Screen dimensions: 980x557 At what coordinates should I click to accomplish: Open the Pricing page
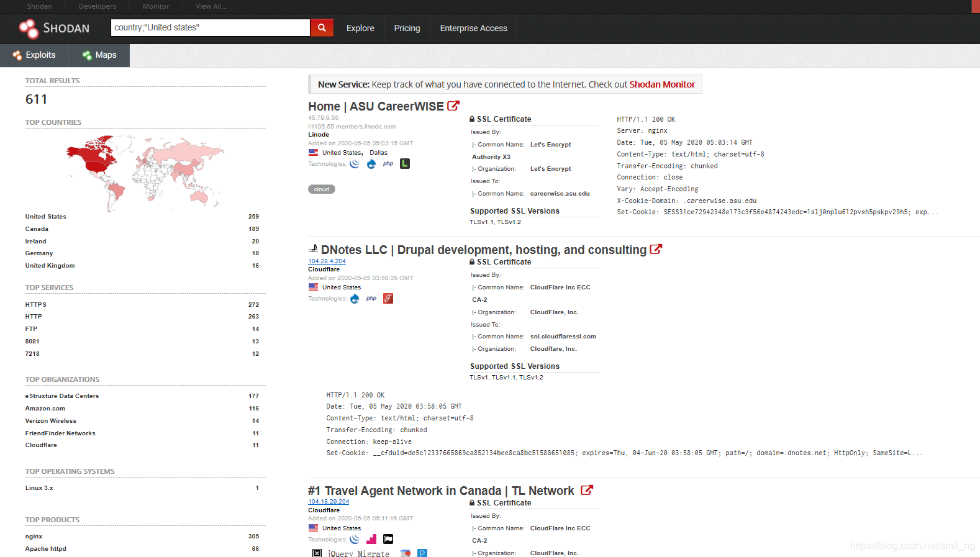tap(407, 28)
